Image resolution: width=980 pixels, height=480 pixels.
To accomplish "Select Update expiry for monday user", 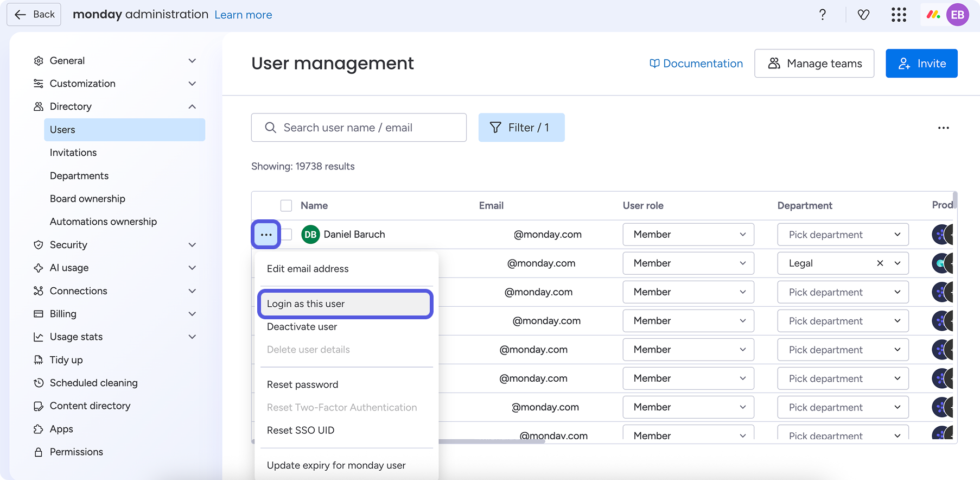I will (x=346, y=465).
